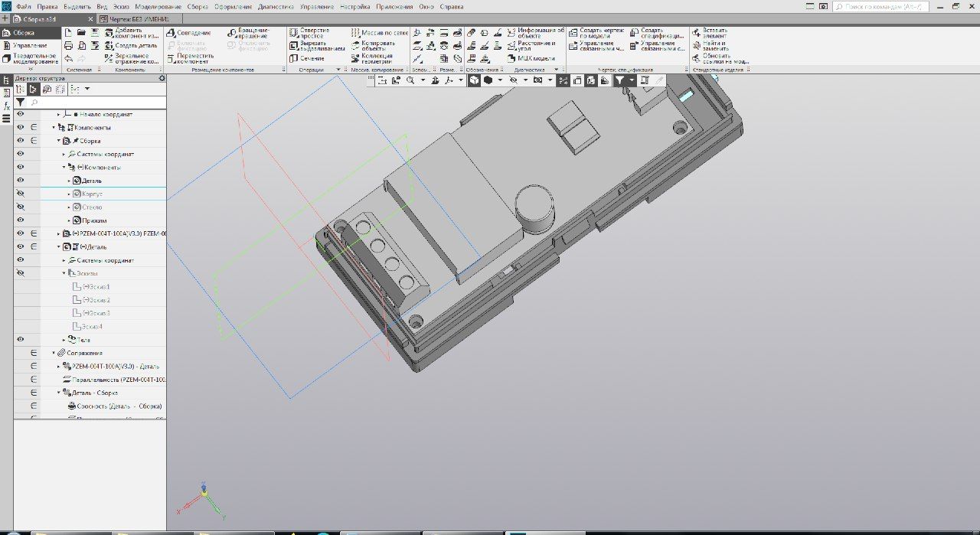Hide the 'Прижим' component via eye icon

click(21, 220)
